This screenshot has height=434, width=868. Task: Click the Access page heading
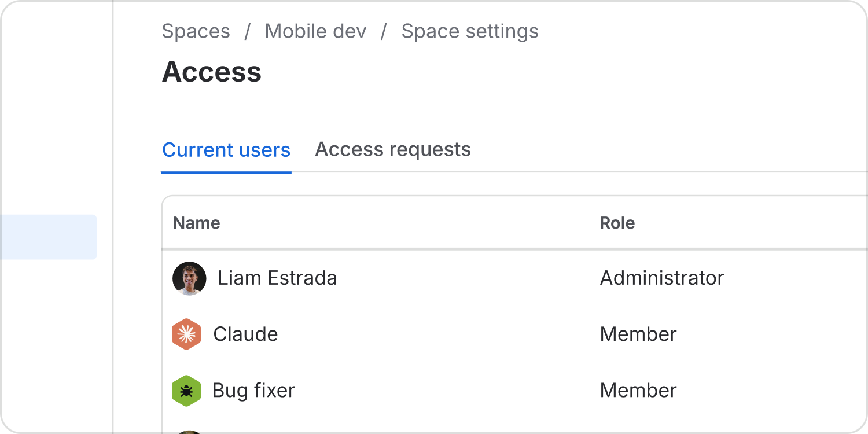click(x=212, y=72)
